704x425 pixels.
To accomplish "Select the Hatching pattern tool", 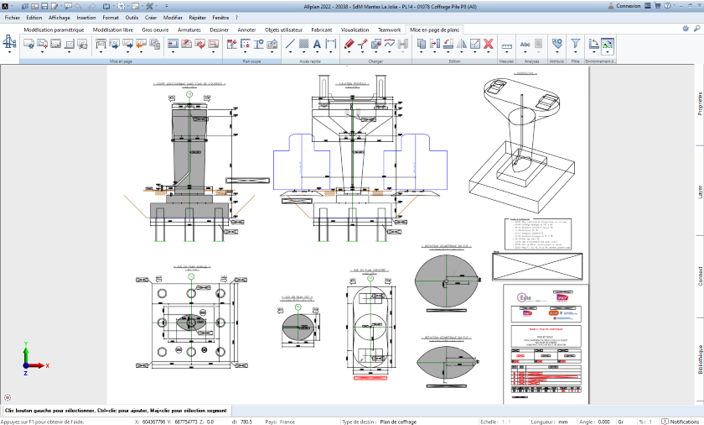I will click(304, 44).
